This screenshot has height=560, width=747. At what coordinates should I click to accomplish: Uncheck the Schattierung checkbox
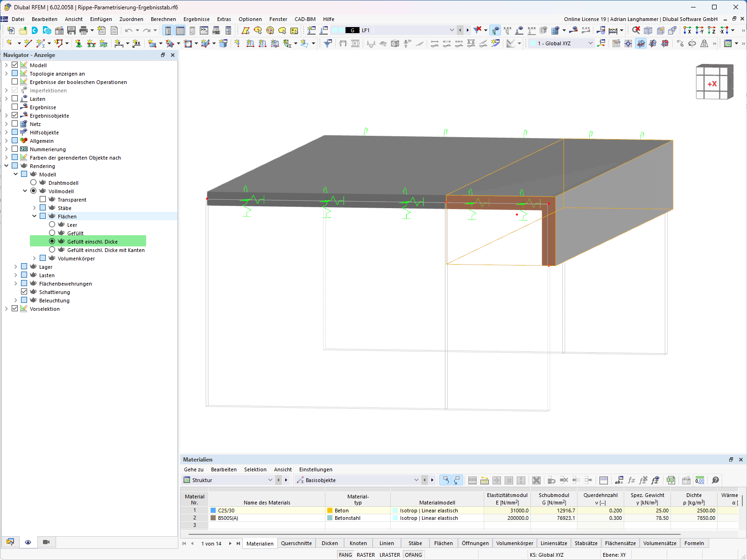24,292
